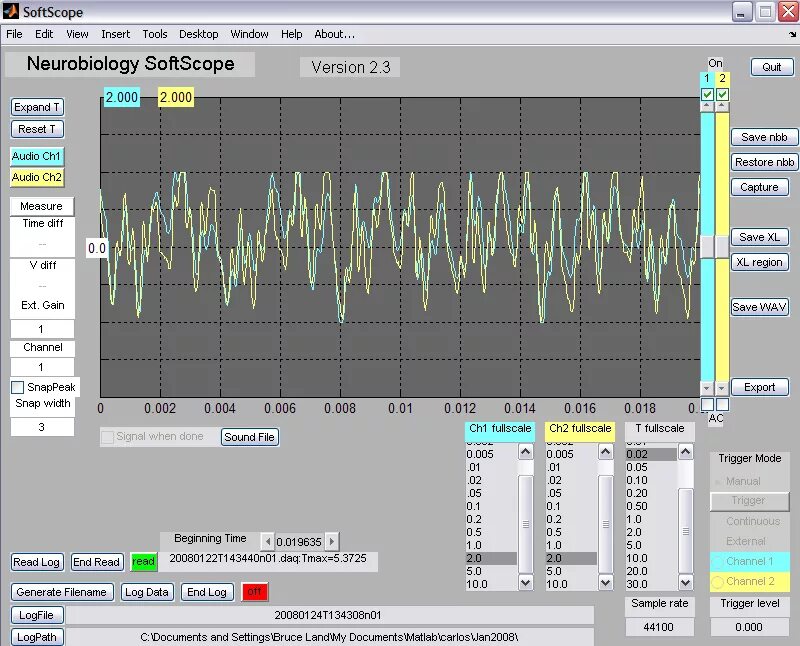
Task: Open the Desktop menu
Action: coord(198,34)
